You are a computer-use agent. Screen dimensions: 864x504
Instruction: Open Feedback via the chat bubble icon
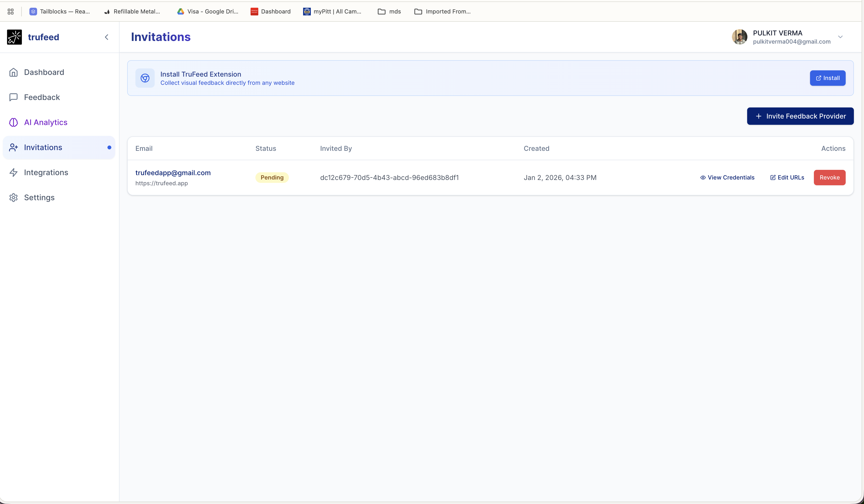13,97
